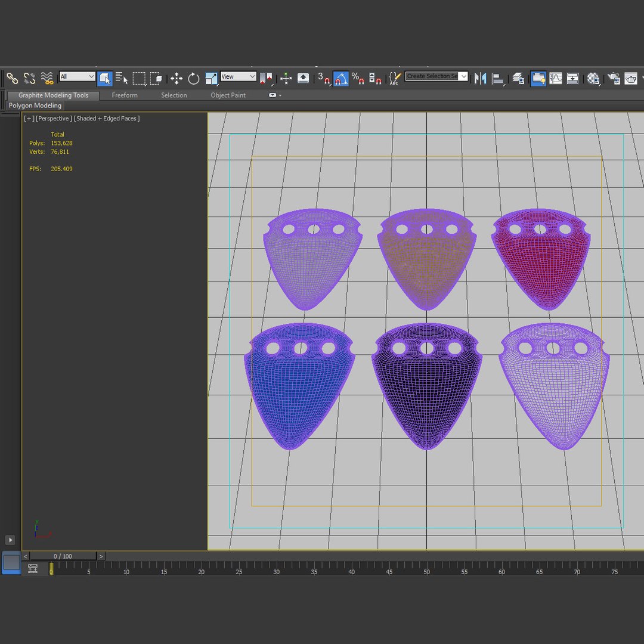The image size is (644, 644).
Task: Toggle Keyboard Shortcut Override
Action: pyautogui.click(x=303, y=78)
